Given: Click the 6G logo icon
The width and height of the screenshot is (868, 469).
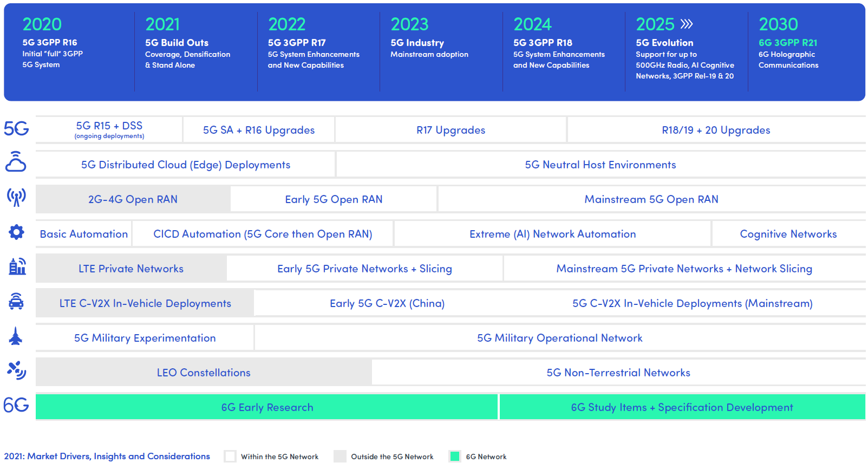Looking at the screenshot, I should click(x=16, y=405).
